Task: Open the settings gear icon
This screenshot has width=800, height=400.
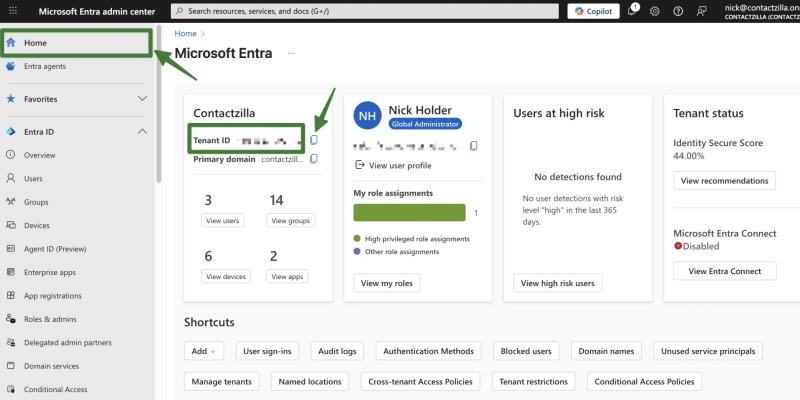Action: 655,11
